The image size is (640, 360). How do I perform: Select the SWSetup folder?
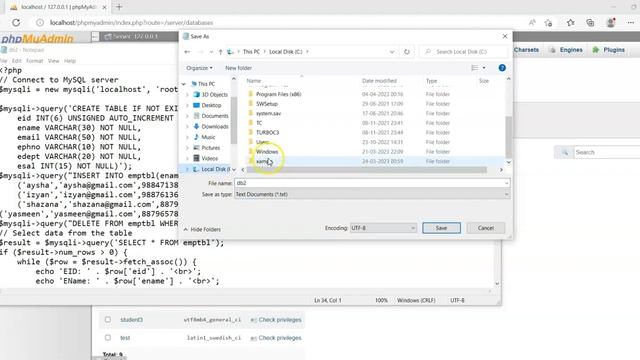pyautogui.click(x=267, y=104)
